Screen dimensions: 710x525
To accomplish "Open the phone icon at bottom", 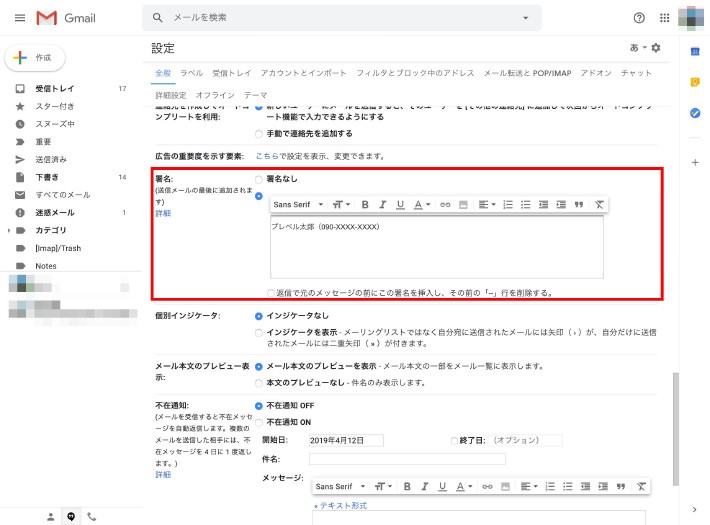I will (91, 516).
